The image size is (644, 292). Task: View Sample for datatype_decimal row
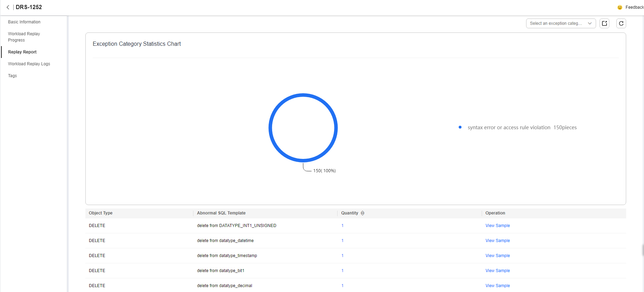497,286
